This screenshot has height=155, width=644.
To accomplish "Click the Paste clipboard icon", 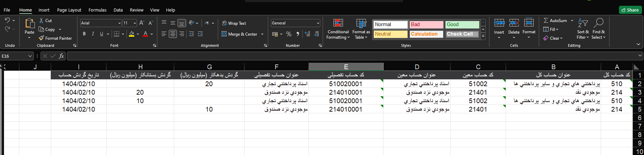I will coord(29,23).
